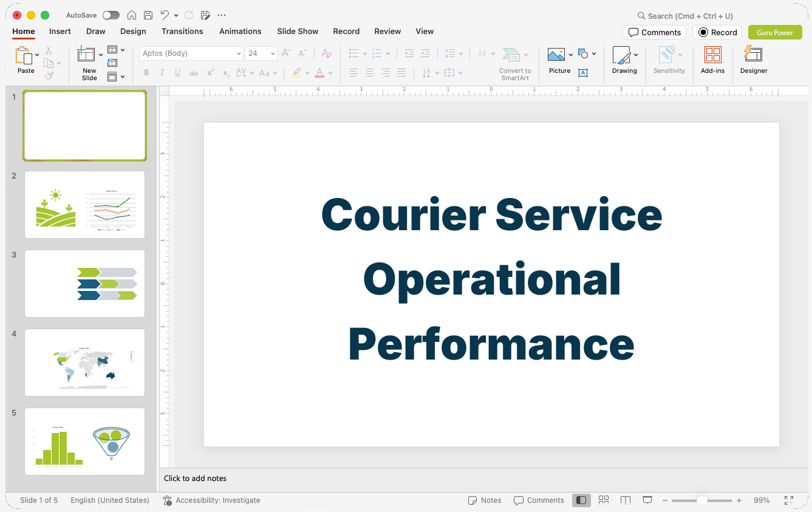Justify the text alignment
This screenshot has height=512, width=812.
(401, 73)
